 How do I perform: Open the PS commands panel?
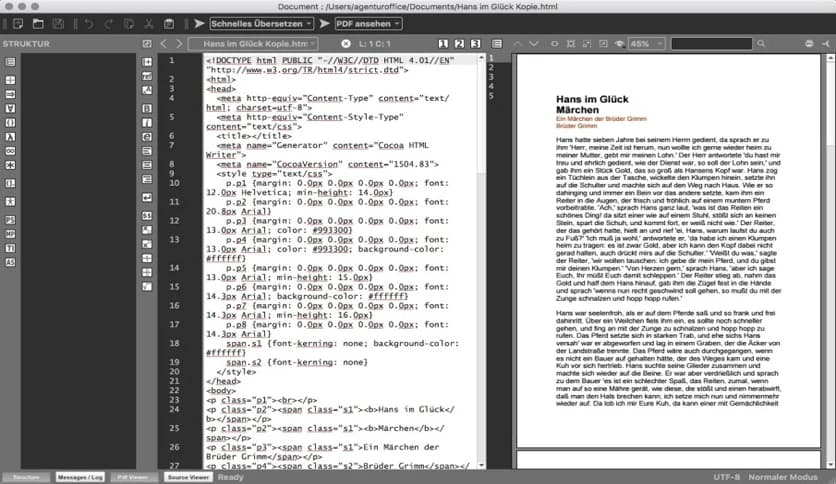(10, 220)
